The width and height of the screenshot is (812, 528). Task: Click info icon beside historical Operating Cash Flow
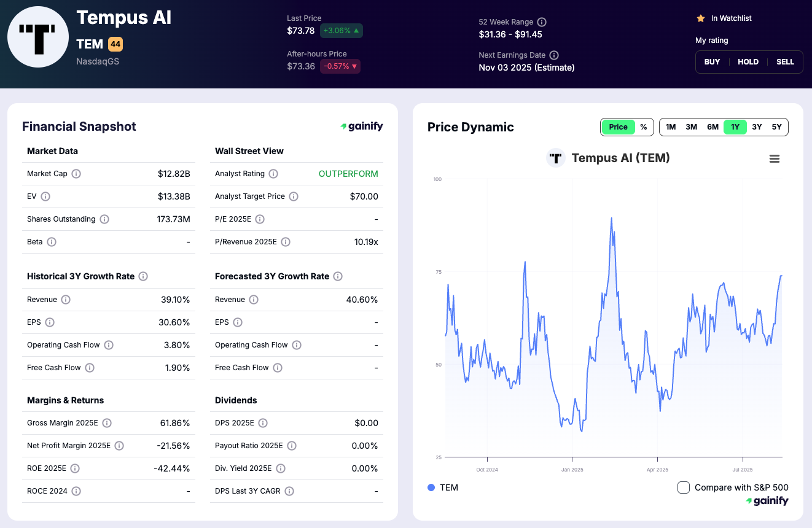click(x=109, y=345)
